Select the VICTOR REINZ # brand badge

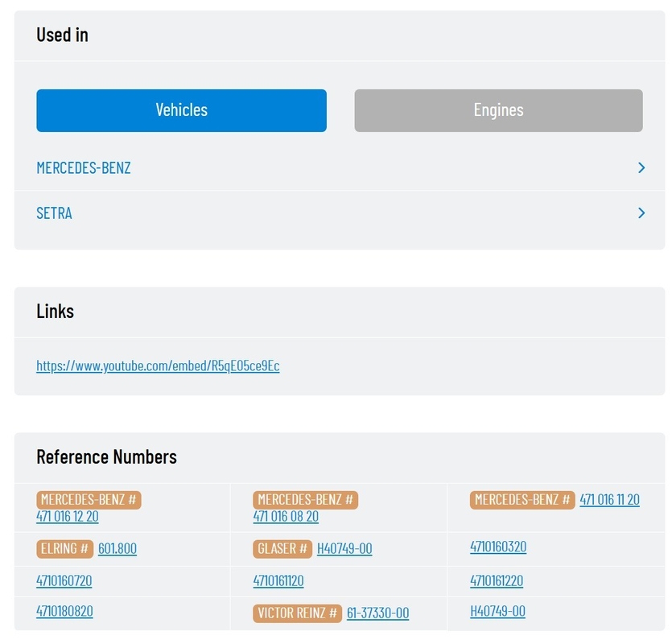tap(298, 613)
